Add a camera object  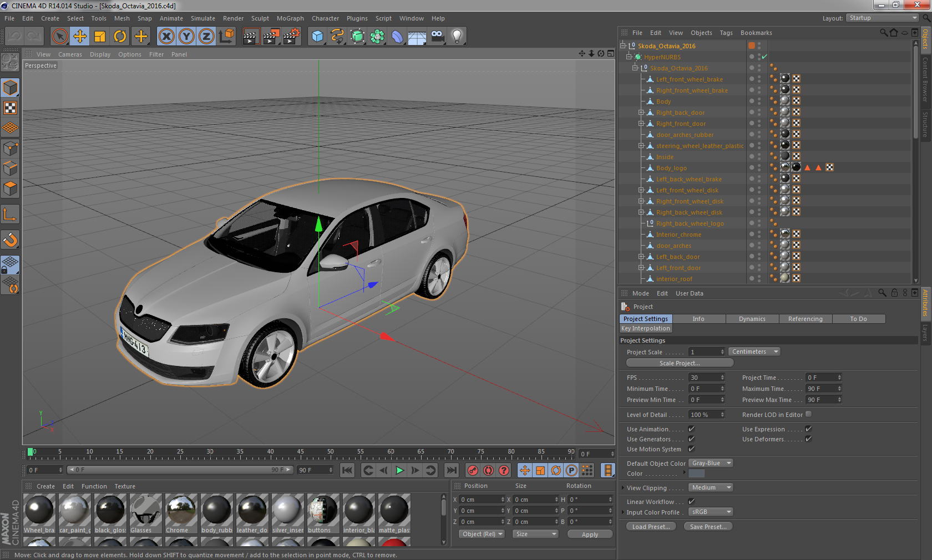[x=437, y=37]
